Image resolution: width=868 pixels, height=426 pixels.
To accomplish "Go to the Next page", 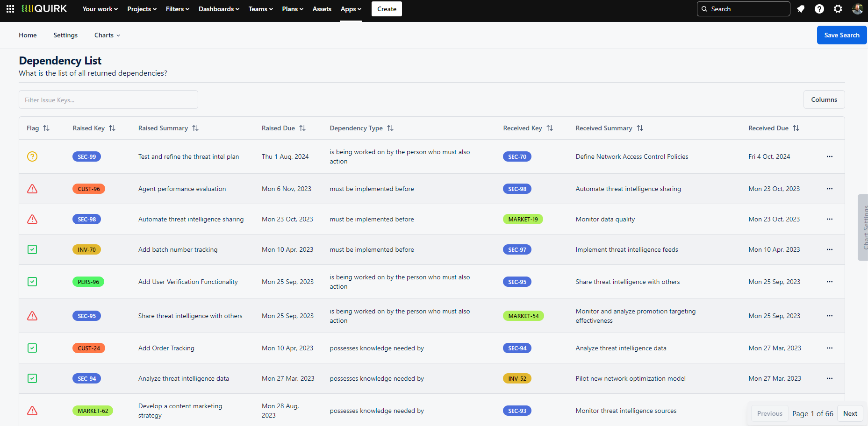I will click(x=850, y=413).
